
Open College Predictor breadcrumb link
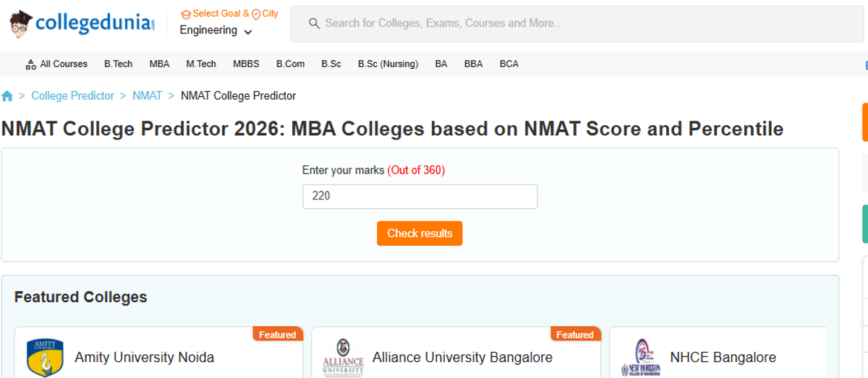pos(72,96)
